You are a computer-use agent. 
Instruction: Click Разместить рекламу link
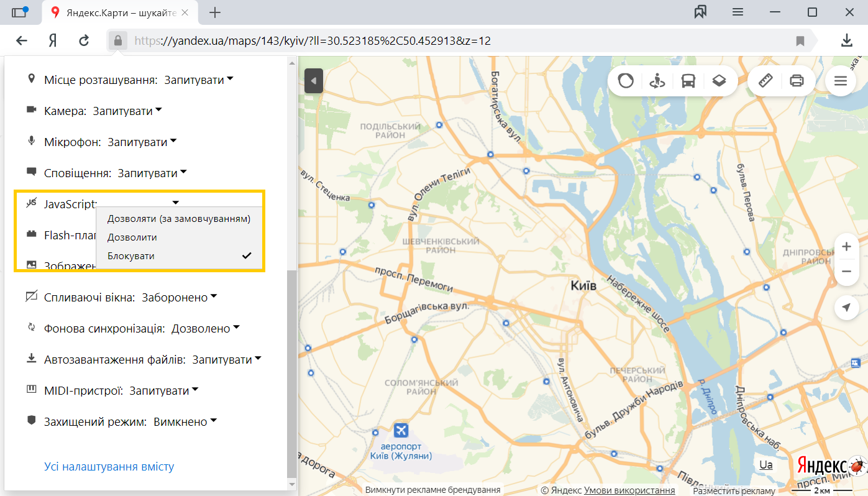click(734, 491)
